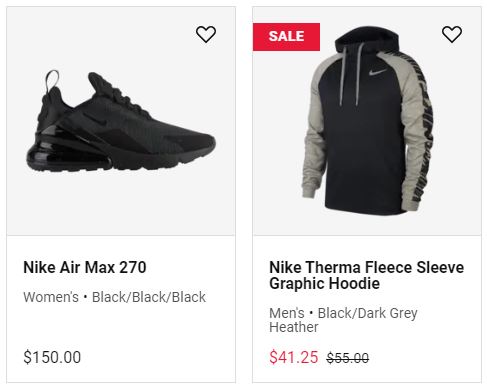Open the Nike Air Max 270 product title

tap(85, 267)
